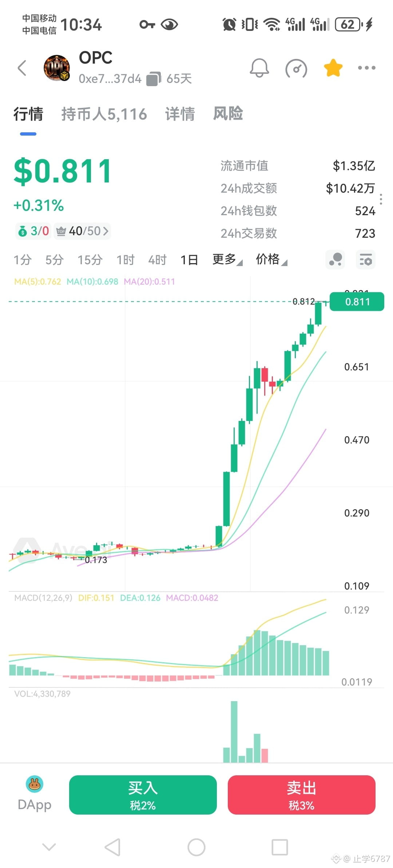Tap Android home circle button

point(196,847)
